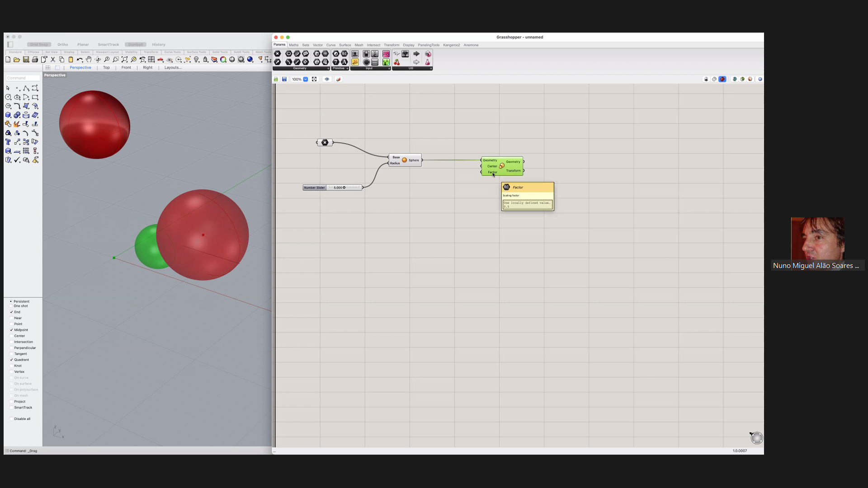The width and height of the screenshot is (868, 488).
Task: Check the Disable all osnap option
Action: coord(11,419)
